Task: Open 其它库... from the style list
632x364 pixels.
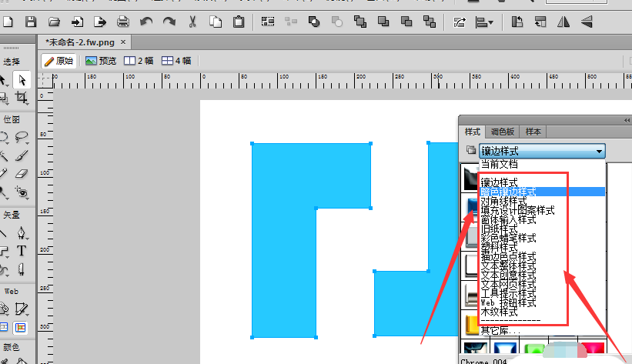Action: pos(542,331)
